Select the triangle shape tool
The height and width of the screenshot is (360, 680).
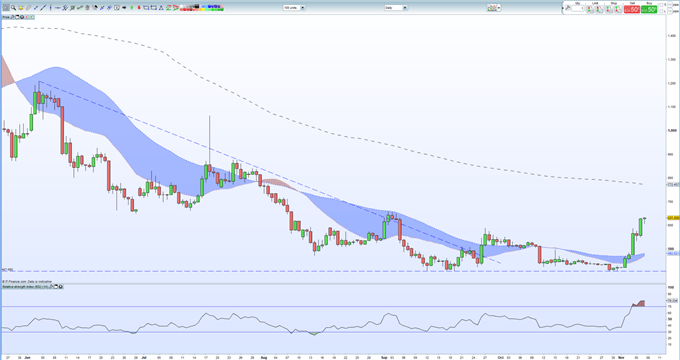pos(161,8)
